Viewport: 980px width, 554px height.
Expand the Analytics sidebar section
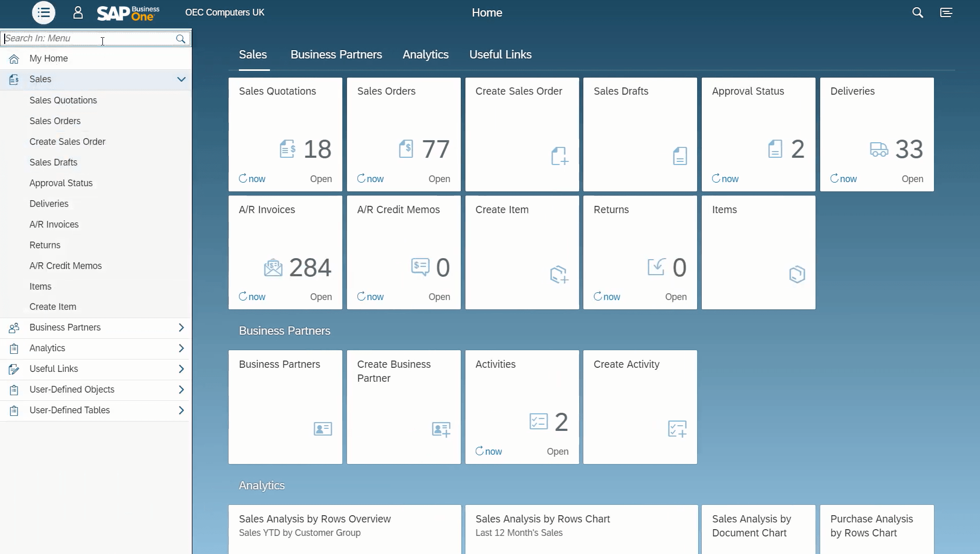coord(181,348)
